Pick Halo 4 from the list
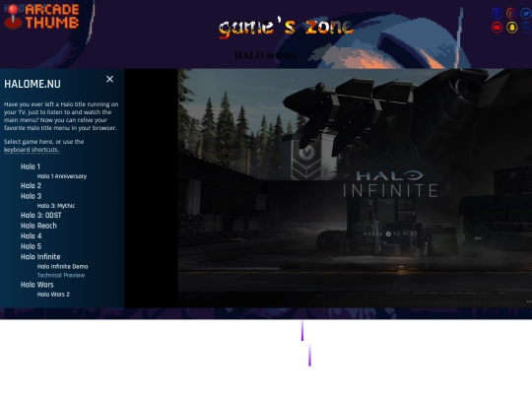The height and width of the screenshot is (399, 532). click(x=31, y=235)
